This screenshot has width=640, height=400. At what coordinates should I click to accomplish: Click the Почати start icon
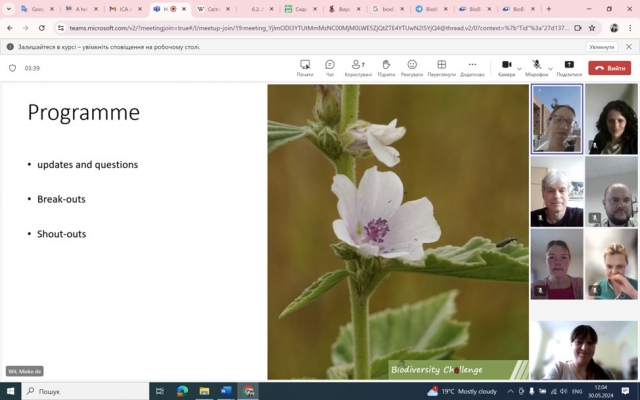[x=305, y=66]
